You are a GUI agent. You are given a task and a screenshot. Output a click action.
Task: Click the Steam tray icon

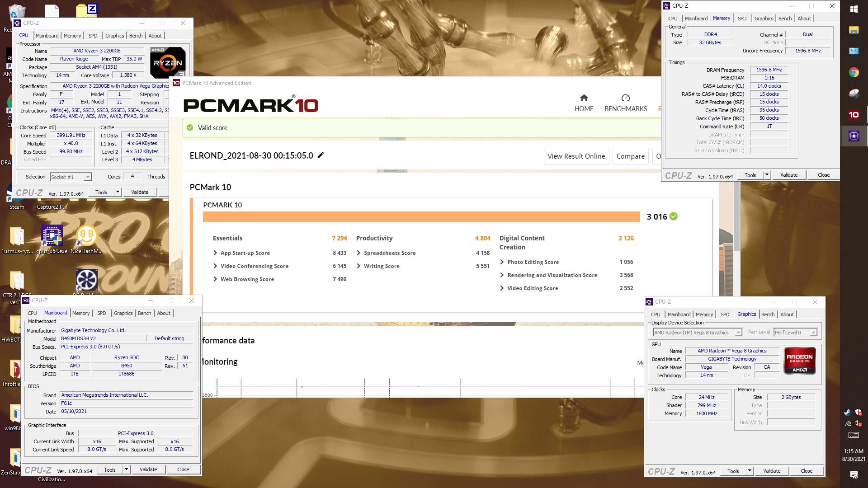click(848, 412)
